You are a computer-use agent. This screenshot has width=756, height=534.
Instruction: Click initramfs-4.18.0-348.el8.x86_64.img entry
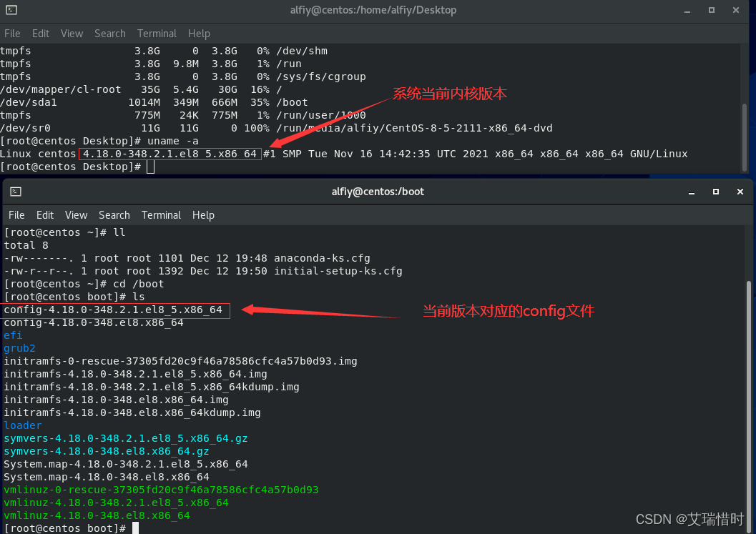[x=116, y=400]
